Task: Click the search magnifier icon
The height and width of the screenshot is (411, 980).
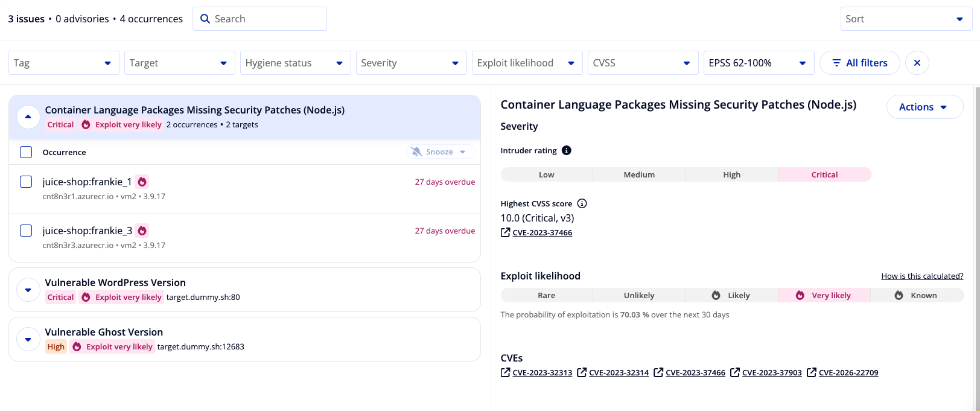Action: tap(205, 19)
